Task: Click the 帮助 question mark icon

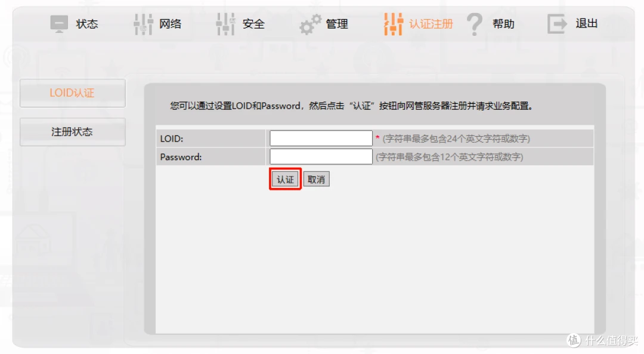Action: click(x=475, y=24)
